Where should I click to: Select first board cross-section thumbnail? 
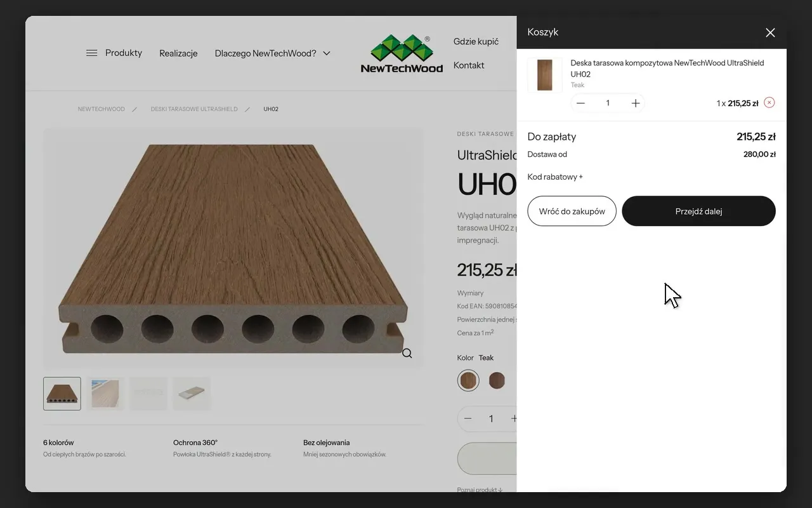62,394
